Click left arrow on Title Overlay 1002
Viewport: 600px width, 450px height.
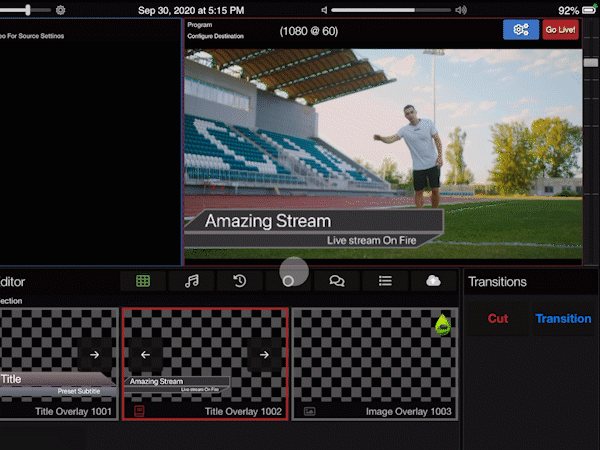145,354
